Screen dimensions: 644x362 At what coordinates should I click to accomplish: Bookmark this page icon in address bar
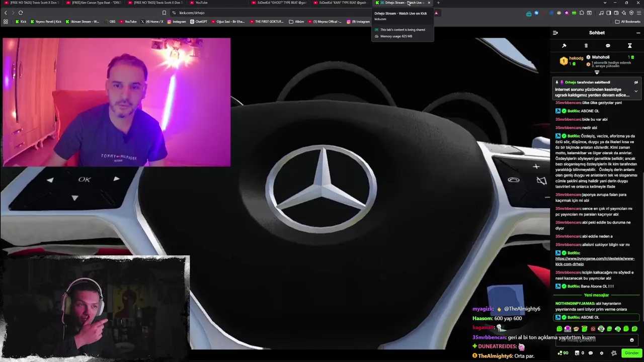164,13
